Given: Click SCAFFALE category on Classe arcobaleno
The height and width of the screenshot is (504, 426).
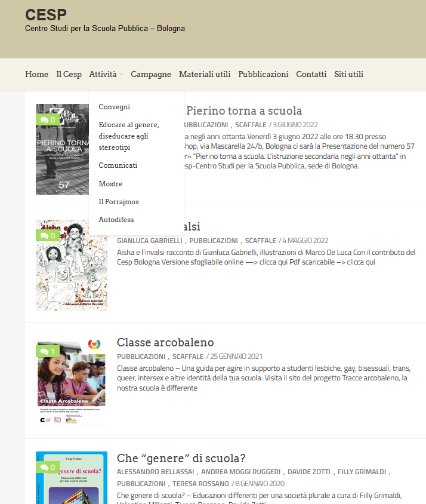Looking at the screenshot, I should tap(188, 357).
